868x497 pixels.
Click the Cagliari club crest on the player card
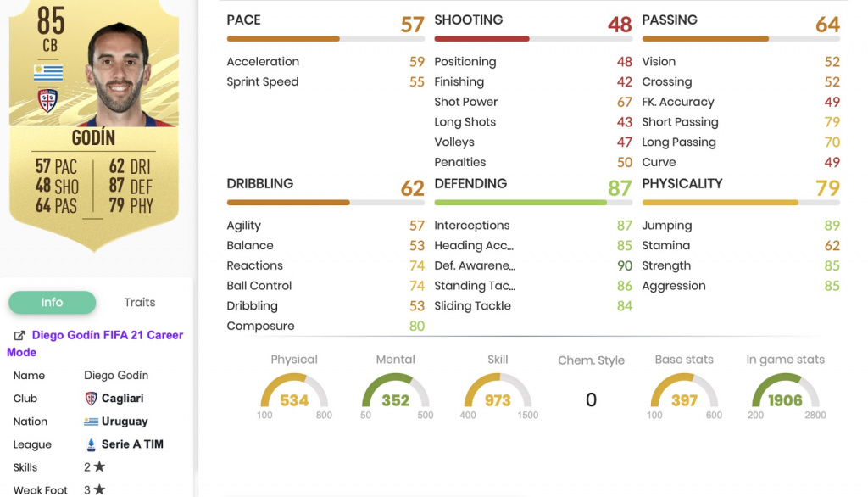[x=47, y=101]
